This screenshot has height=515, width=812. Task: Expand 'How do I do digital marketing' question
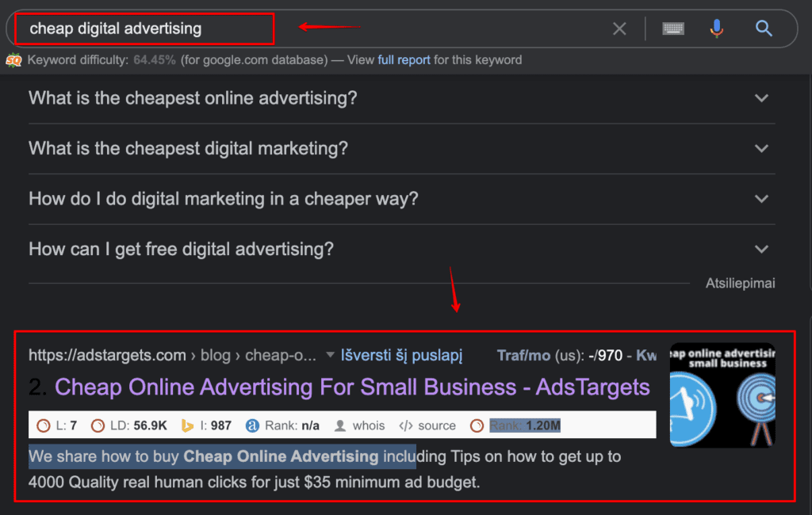pos(402,199)
